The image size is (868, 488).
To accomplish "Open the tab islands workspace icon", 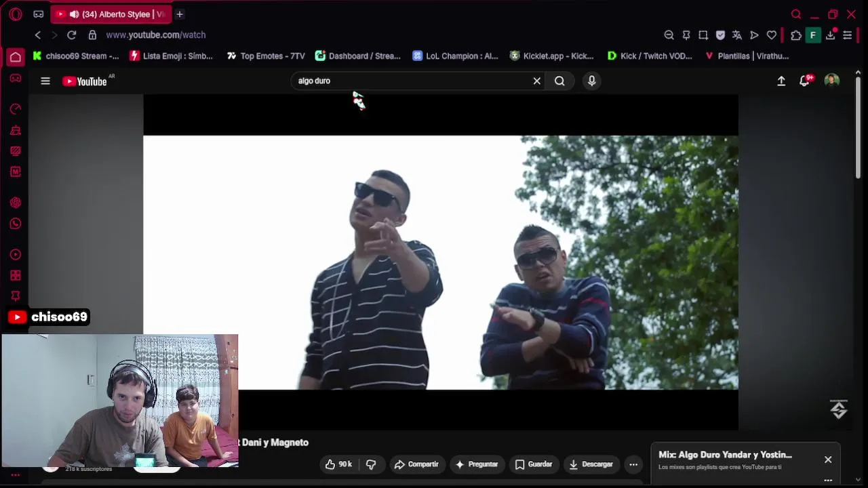I will point(39,14).
